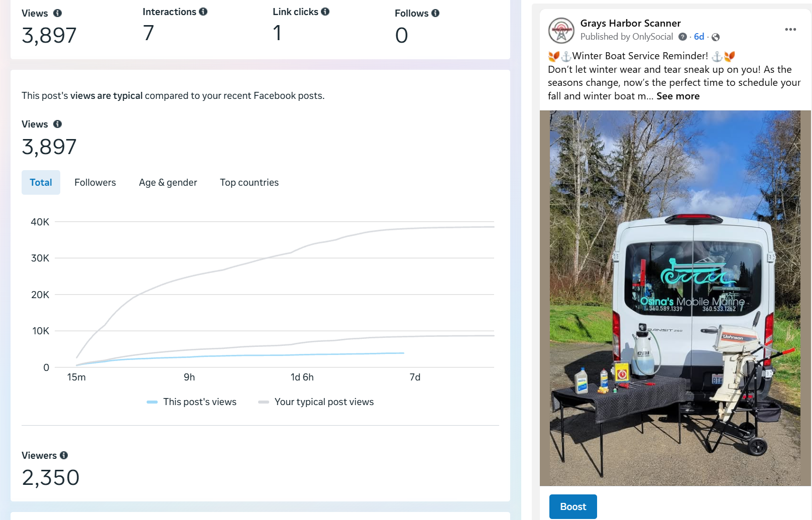Expand post text with See more
This screenshot has height=520, width=812.
coord(677,96)
